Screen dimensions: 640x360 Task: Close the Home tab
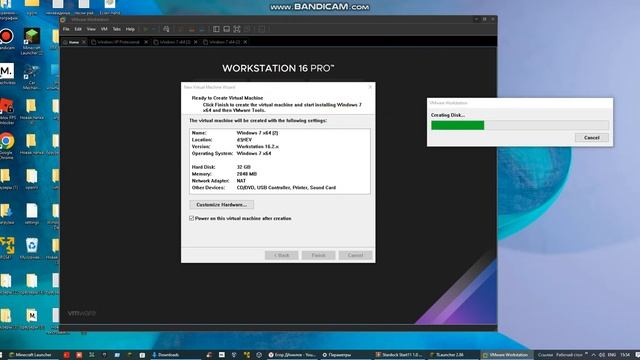click(84, 42)
